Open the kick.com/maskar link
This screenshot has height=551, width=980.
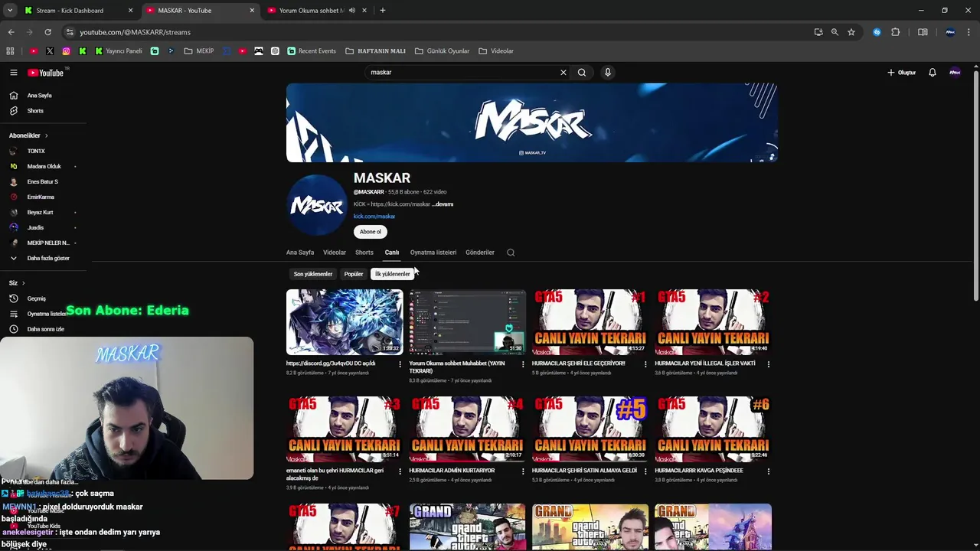[x=374, y=217]
